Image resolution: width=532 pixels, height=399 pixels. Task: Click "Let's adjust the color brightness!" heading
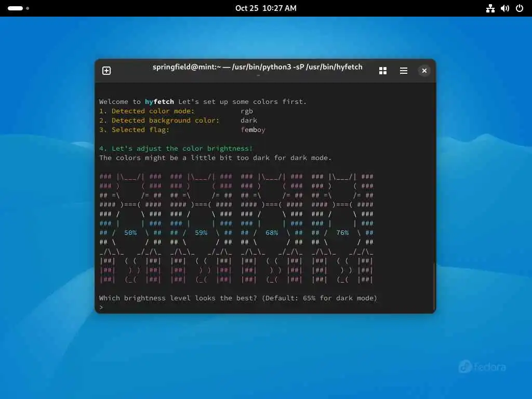pyautogui.click(x=176, y=149)
